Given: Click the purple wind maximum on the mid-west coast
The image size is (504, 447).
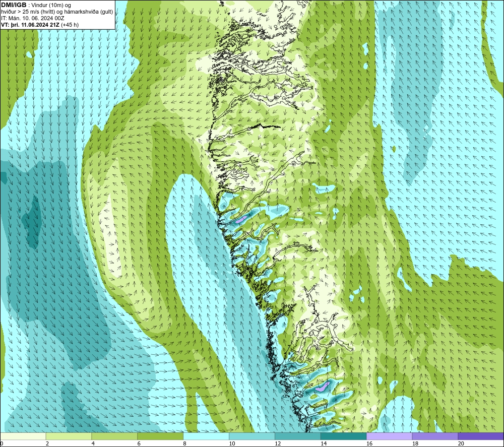Looking at the screenshot, I should coord(241,220).
